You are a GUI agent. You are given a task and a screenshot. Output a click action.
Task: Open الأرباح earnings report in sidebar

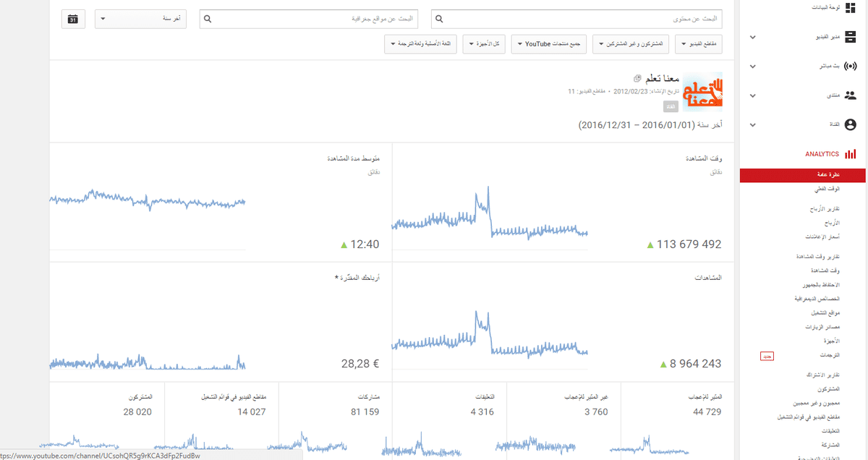coord(832,223)
